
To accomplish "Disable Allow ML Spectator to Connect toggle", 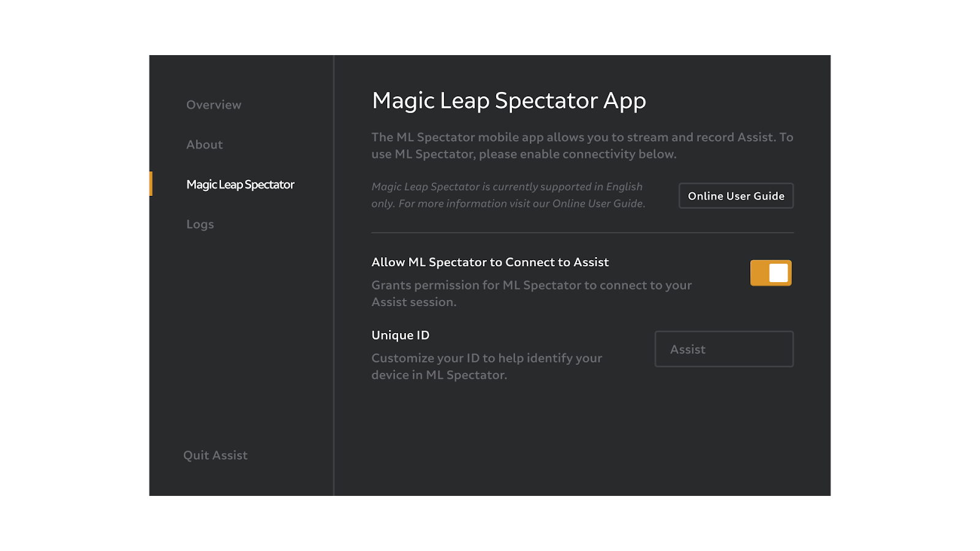I will pyautogui.click(x=771, y=273).
